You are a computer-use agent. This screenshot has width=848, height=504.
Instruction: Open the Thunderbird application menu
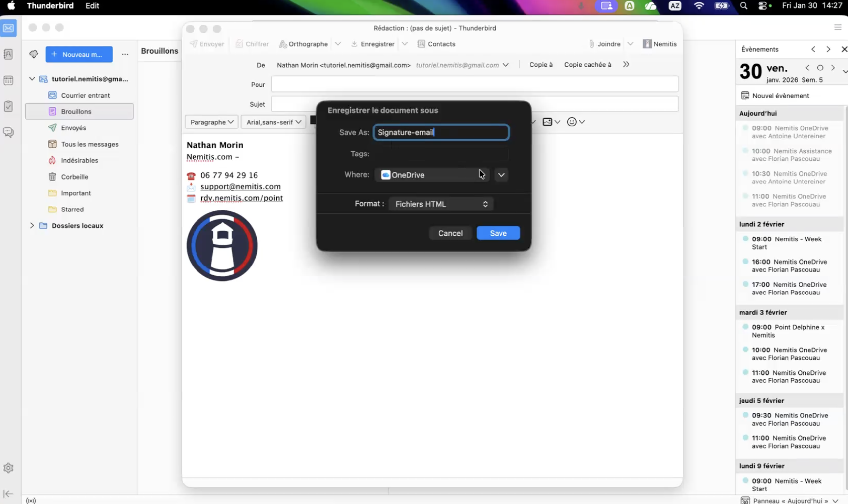click(50, 5)
